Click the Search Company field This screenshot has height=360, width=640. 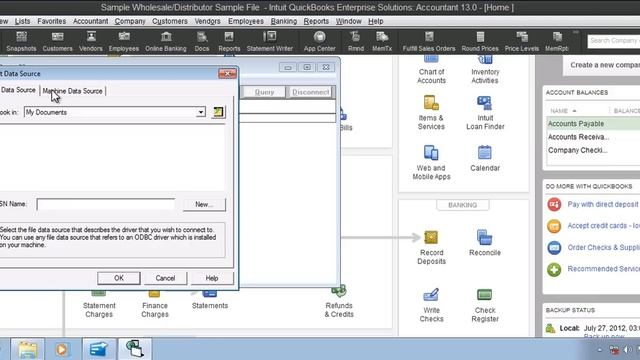(x=613, y=41)
